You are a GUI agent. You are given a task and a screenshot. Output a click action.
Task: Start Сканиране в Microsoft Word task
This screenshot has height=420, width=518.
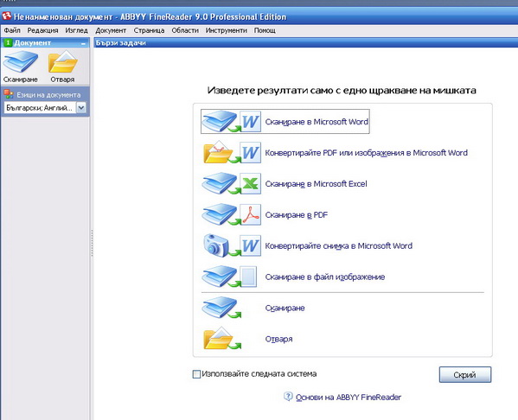coord(285,122)
